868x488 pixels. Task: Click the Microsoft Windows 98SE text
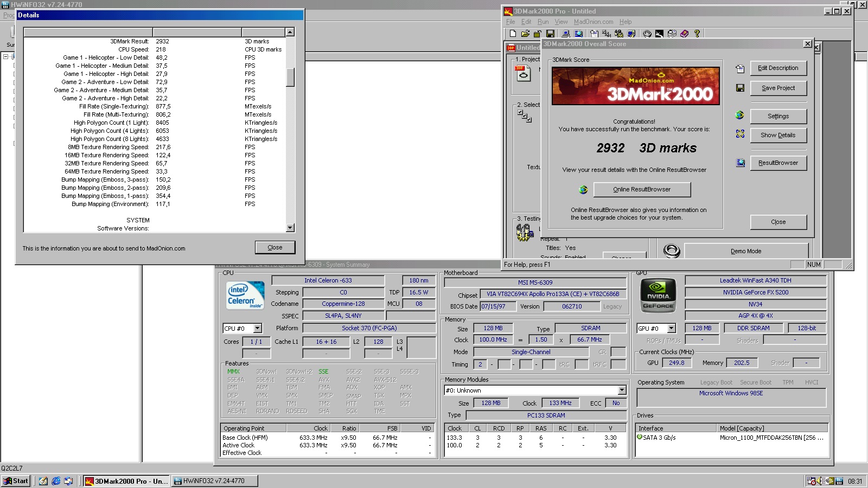coord(731,393)
